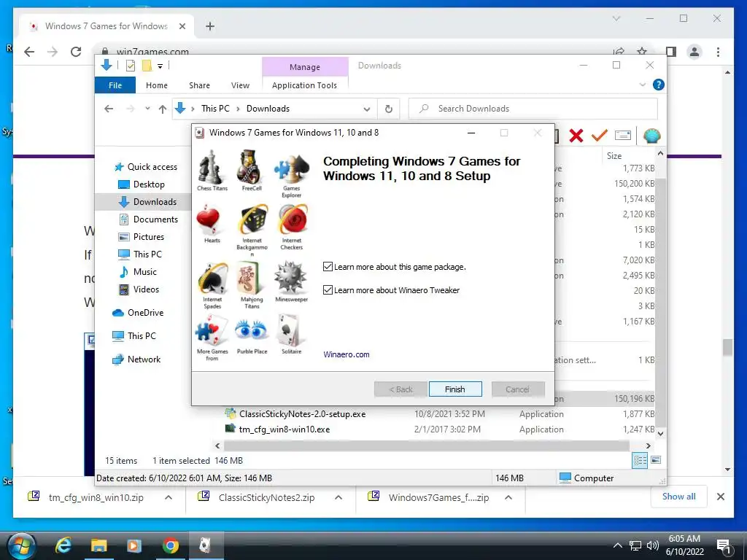The width and height of the screenshot is (747, 560).
Task: Click new folder icon in quick access toolbar
Action: tap(147, 66)
